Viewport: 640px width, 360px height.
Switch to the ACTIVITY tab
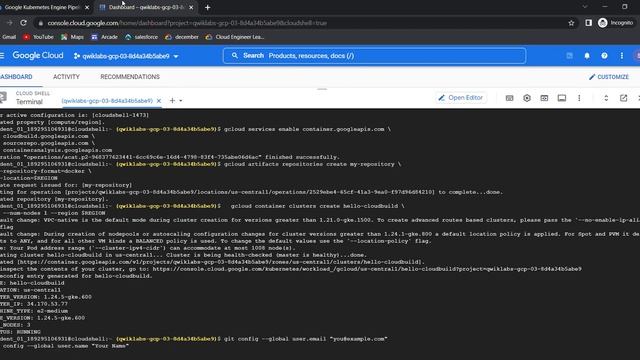click(67, 77)
